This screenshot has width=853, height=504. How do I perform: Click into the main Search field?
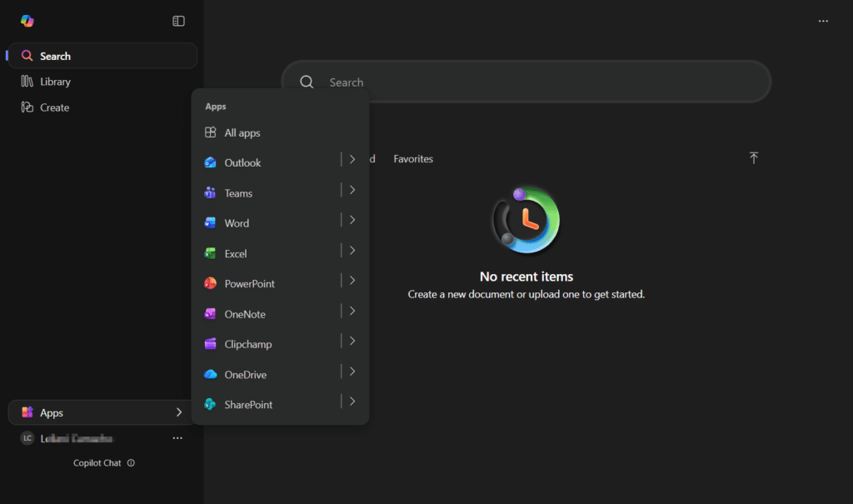pos(533,82)
